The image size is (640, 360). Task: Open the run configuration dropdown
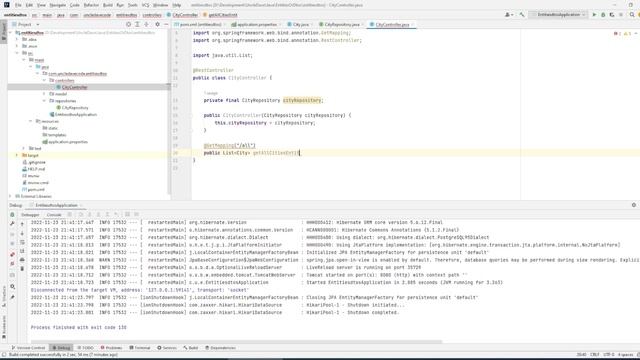coord(558,15)
